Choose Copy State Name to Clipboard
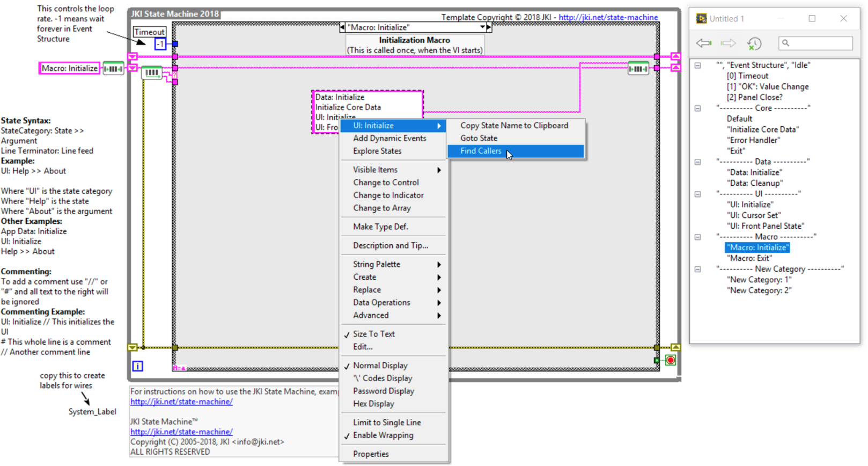The image size is (868, 466). (516, 126)
